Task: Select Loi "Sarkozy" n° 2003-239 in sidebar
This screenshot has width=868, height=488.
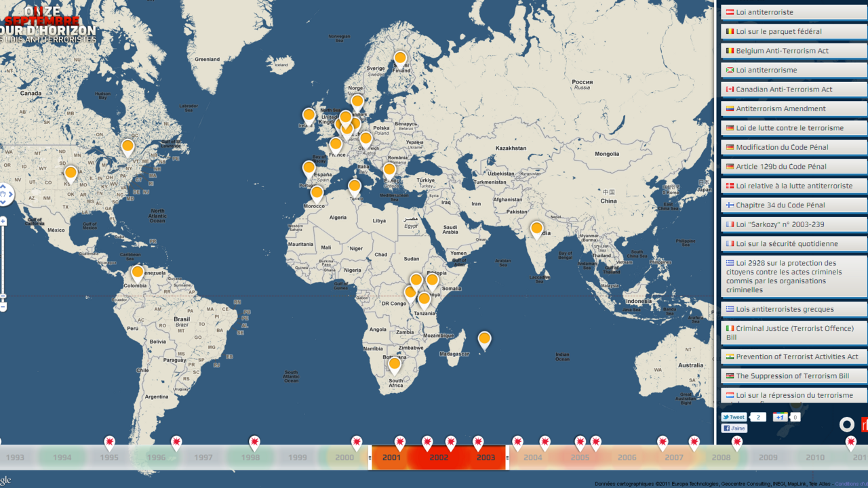Action: [793, 224]
